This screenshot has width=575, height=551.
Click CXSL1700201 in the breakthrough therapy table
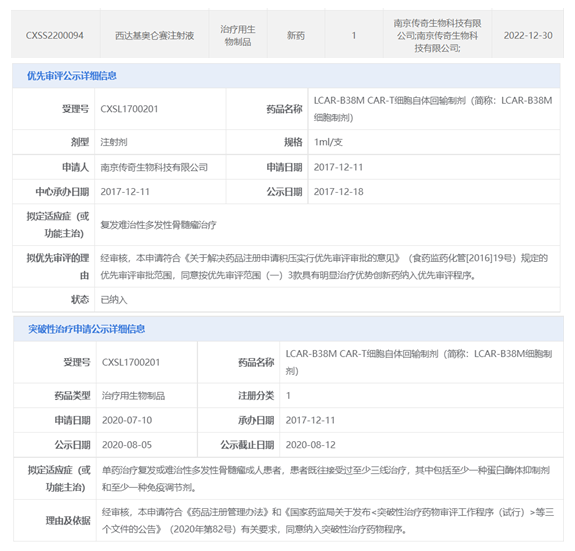click(x=131, y=362)
